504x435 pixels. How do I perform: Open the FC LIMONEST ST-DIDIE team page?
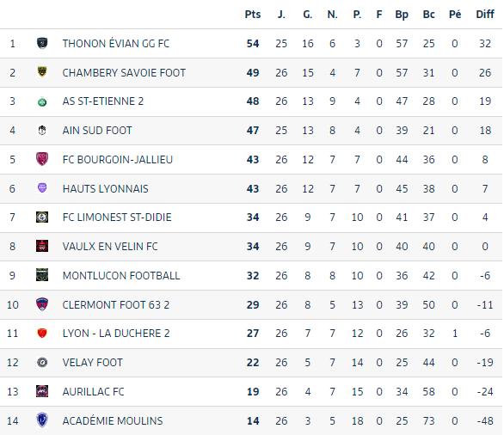point(117,217)
